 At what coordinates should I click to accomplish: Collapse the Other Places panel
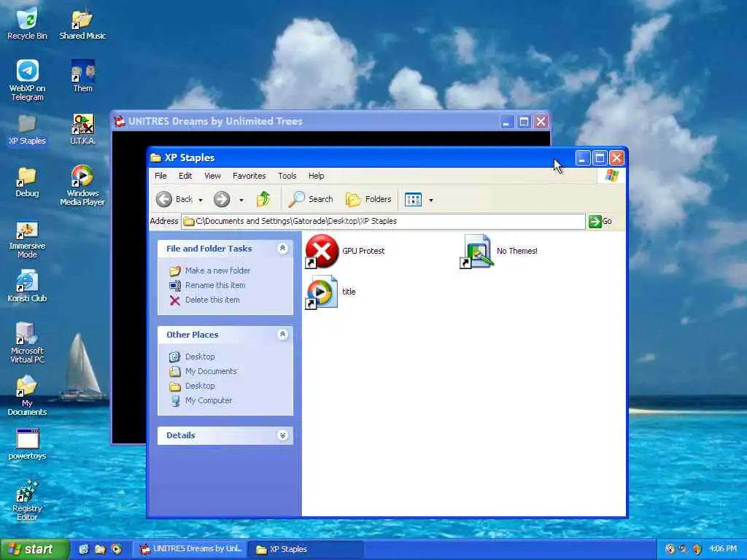click(282, 334)
